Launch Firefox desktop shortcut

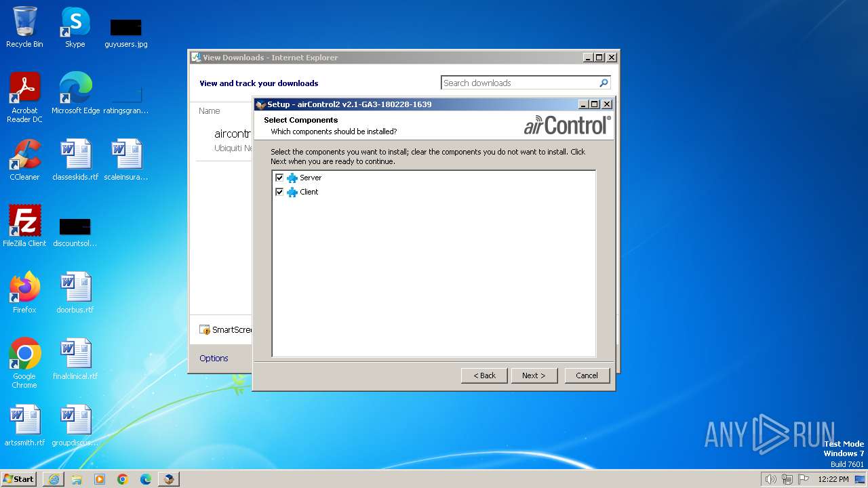click(x=24, y=292)
